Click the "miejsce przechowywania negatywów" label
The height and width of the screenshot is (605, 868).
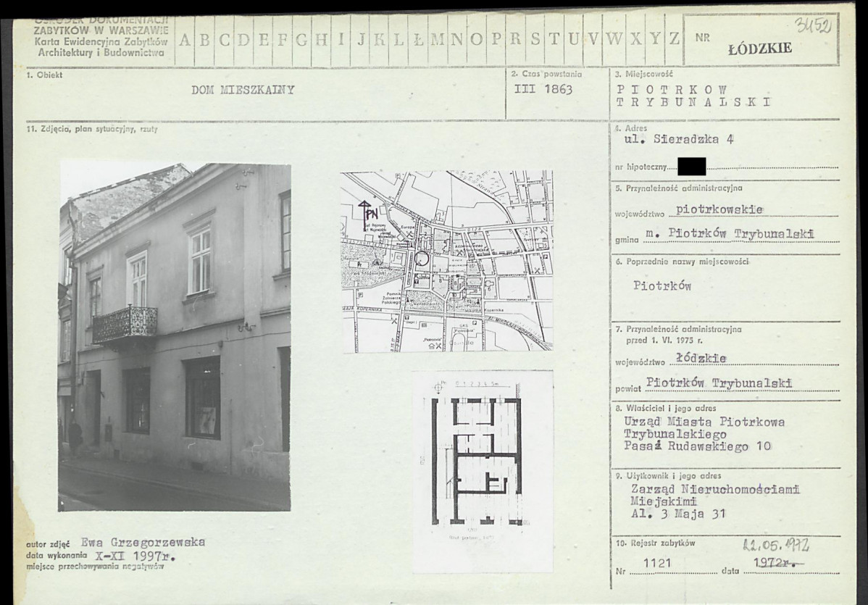pyautogui.click(x=95, y=567)
